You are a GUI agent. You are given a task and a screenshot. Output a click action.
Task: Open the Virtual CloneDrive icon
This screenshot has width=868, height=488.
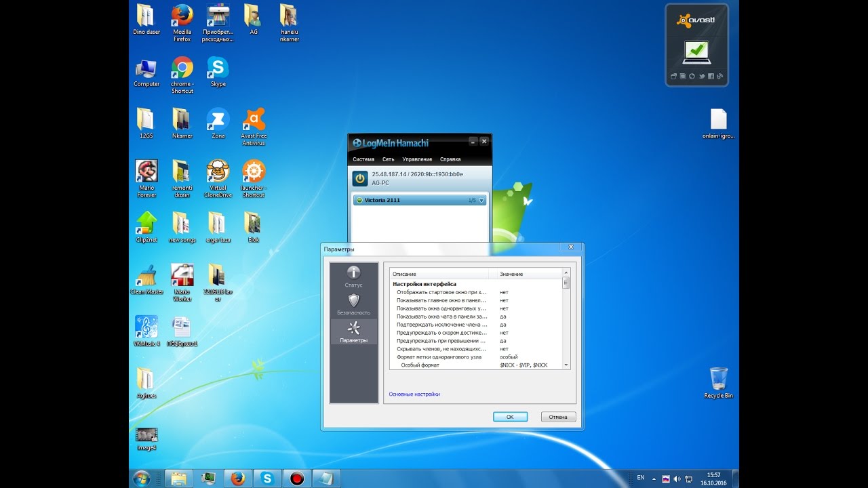click(218, 178)
